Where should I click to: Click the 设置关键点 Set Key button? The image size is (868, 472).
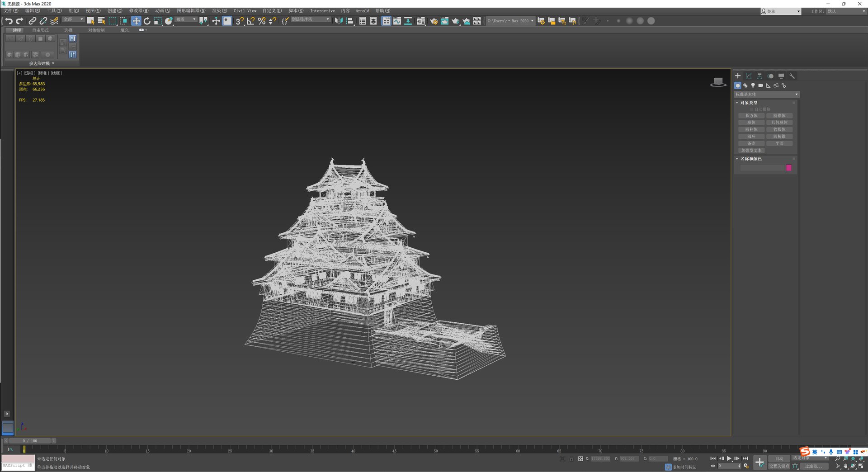point(779,466)
